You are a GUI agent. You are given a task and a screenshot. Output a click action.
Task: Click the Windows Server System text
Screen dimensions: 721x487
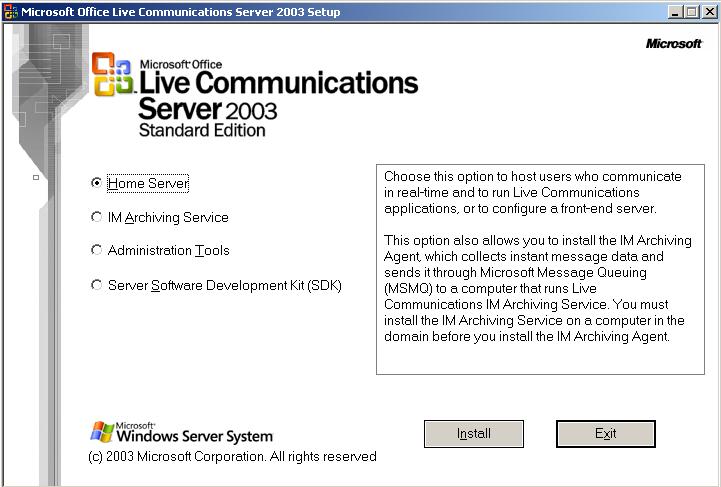(194, 436)
